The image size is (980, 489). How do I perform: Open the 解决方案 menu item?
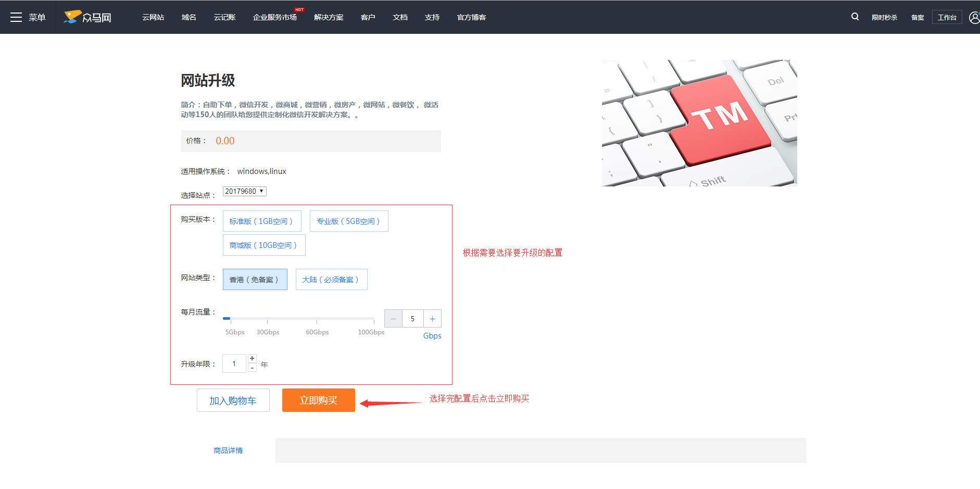point(329,17)
